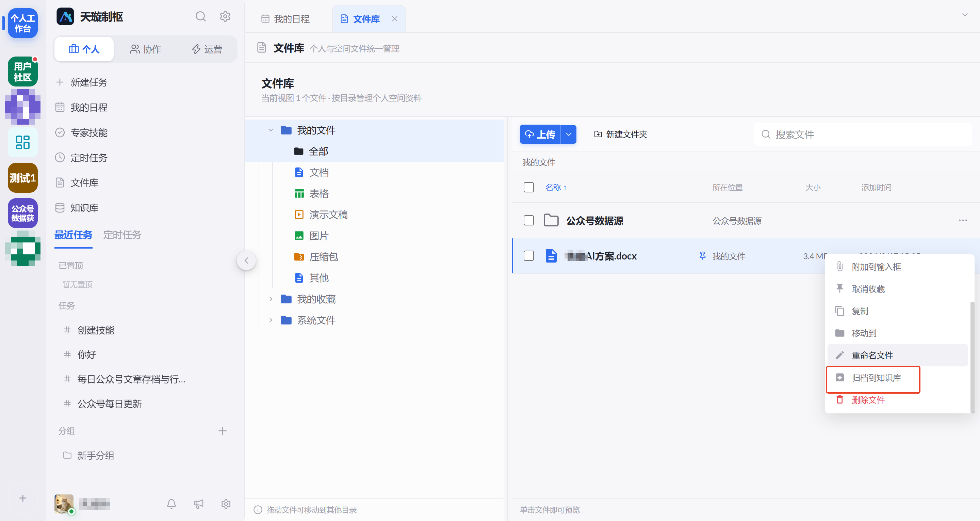
Task: Open the app grid dashboard icon
Action: pyautogui.click(x=23, y=142)
